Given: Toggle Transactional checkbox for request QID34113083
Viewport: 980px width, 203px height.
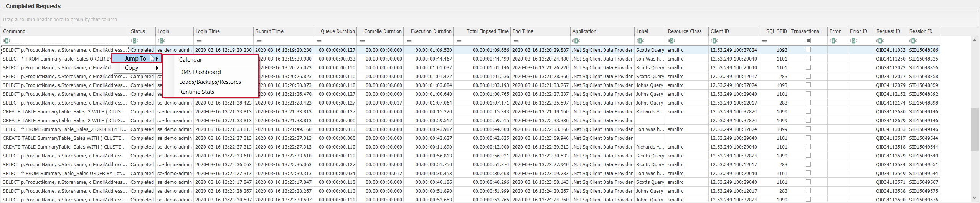Looking at the screenshot, I should point(808,129).
